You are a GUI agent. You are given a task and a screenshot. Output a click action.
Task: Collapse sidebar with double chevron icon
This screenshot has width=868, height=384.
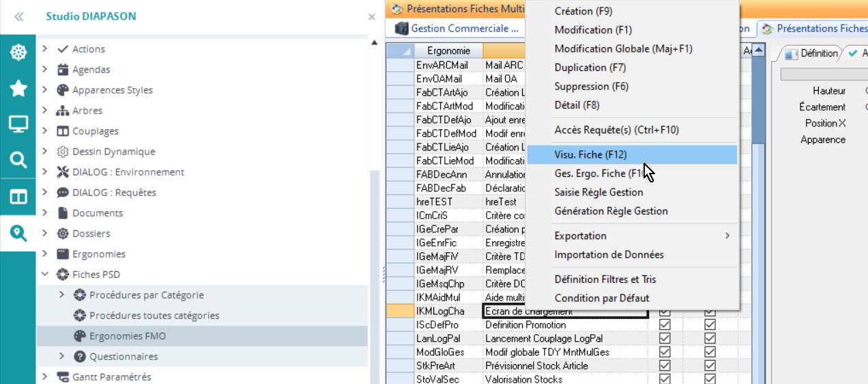(x=19, y=17)
